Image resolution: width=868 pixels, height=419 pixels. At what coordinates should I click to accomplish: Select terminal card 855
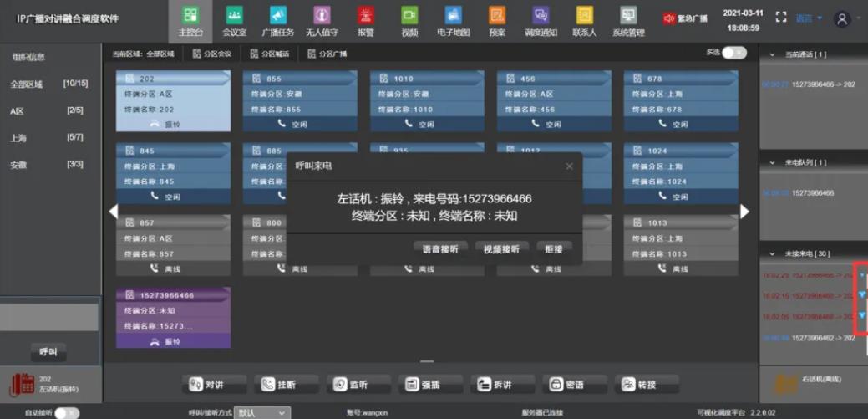[300, 101]
